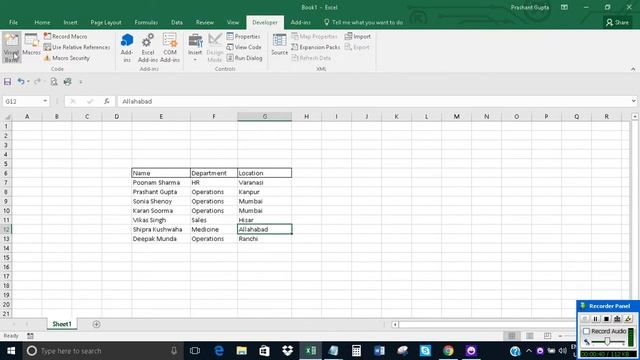The height and width of the screenshot is (360, 640).
Task: Click the macro recording icon in status bar
Action: [x=30, y=336]
